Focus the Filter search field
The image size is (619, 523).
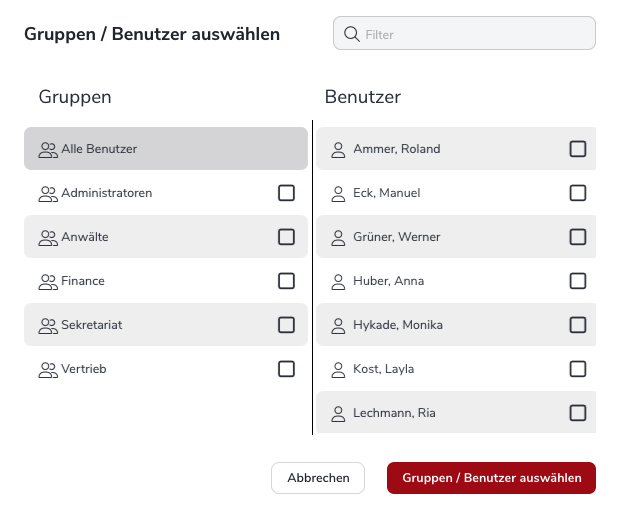point(464,33)
